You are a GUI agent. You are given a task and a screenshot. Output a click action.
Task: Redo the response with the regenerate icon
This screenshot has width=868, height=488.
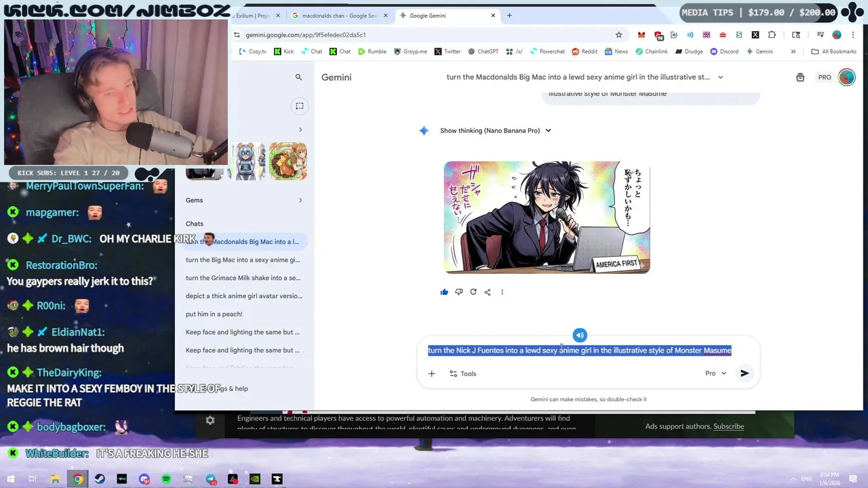tap(473, 292)
